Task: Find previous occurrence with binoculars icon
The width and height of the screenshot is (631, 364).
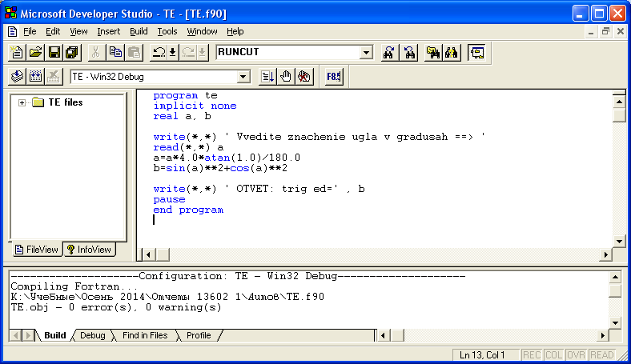Action: [410, 52]
